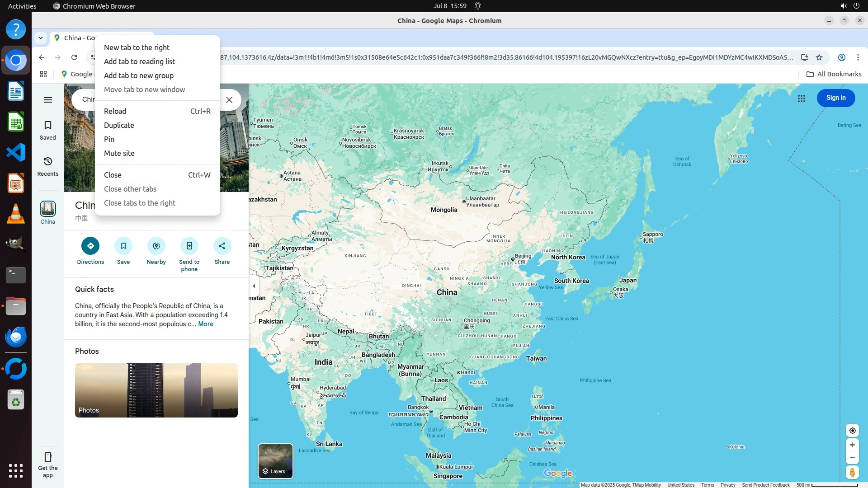Image resolution: width=868 pixels, height=488 pixels.
Task: Open the Google Maps hamburger menu
Action: pyautogui.click(x=48, y=100)
